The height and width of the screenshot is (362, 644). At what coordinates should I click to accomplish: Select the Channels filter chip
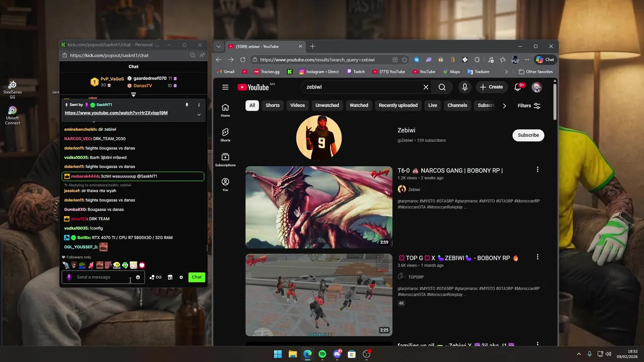[457, 106]
